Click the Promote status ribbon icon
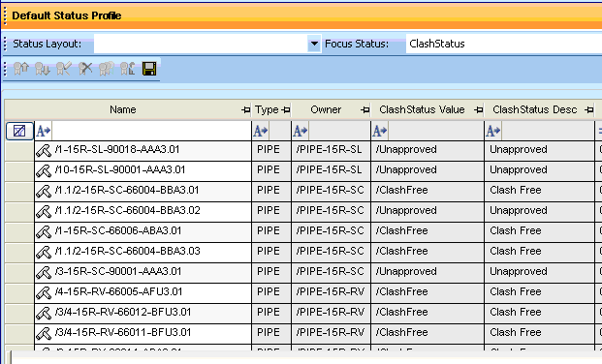Viewport: 602px width, 364px height. click(x=21, y=69)
